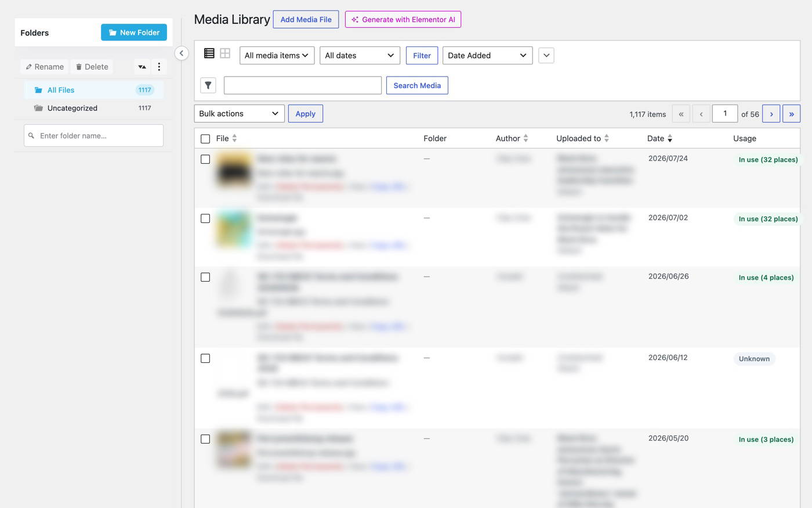Click the New Folder button

pos(134,33)
